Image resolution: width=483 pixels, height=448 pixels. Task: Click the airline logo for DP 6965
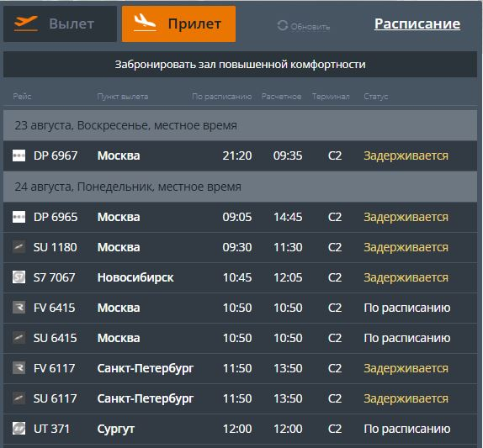click(19, 217)
